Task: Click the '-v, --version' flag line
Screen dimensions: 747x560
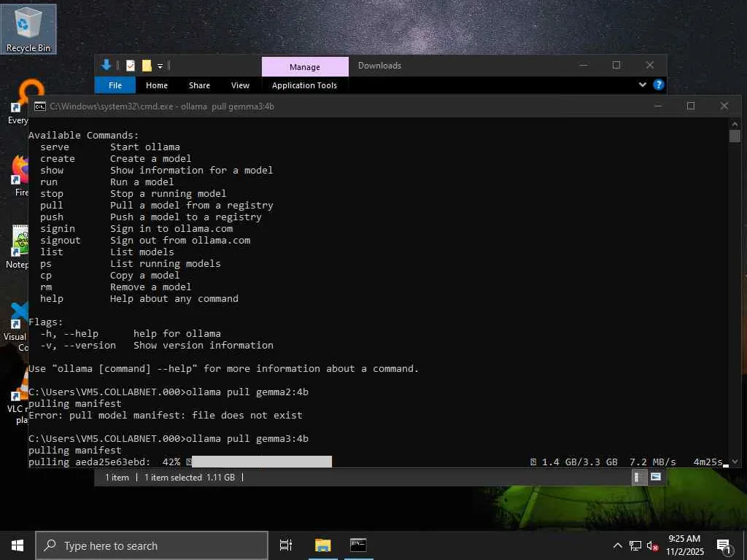Action: tap(157, 345)
